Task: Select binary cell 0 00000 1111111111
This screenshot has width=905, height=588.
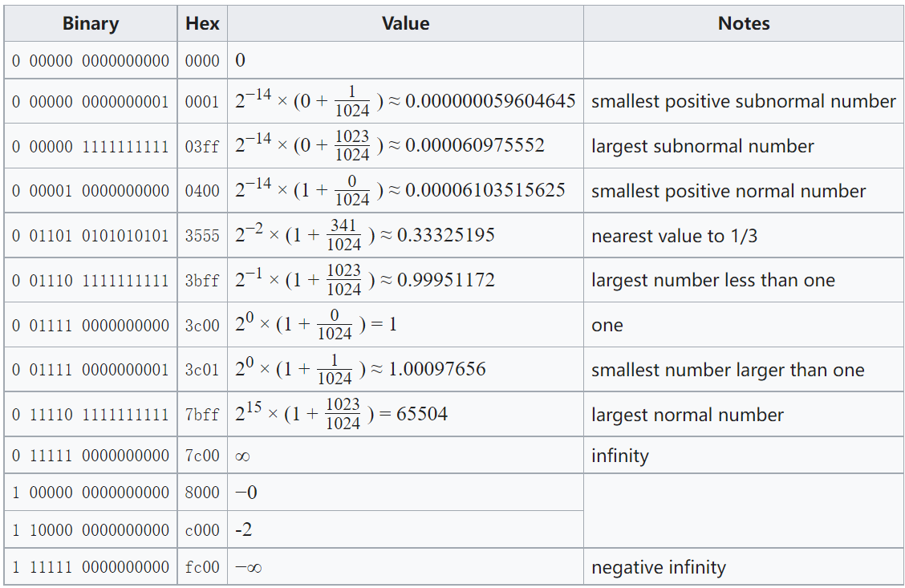Action: (x=91, y=147)
